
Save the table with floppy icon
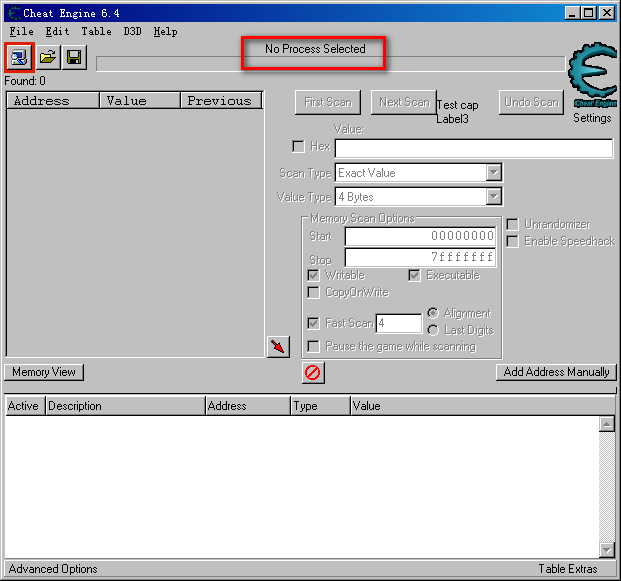74,57
